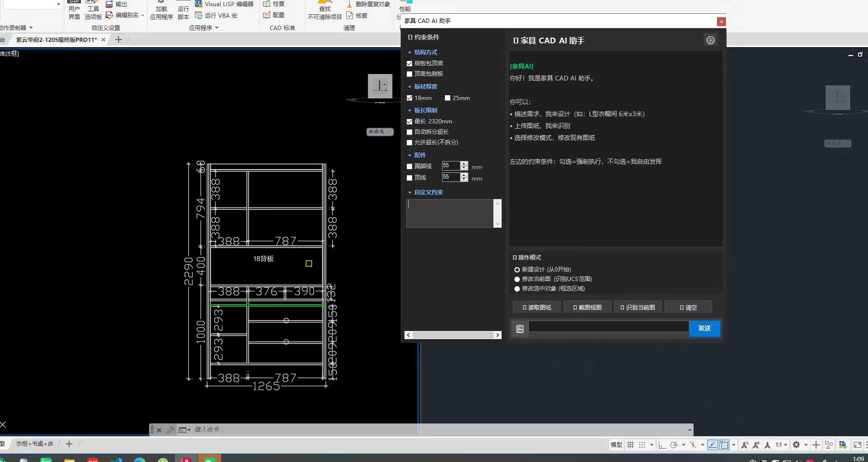
Task: Open the 1:1 annotation scale dropdown
Action: coord(781,445)
